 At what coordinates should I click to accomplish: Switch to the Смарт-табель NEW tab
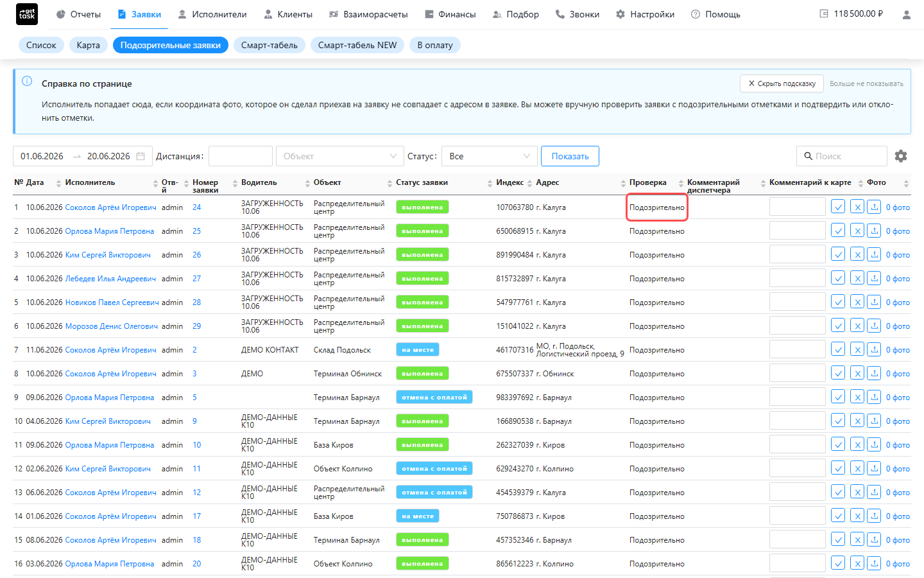357,45
